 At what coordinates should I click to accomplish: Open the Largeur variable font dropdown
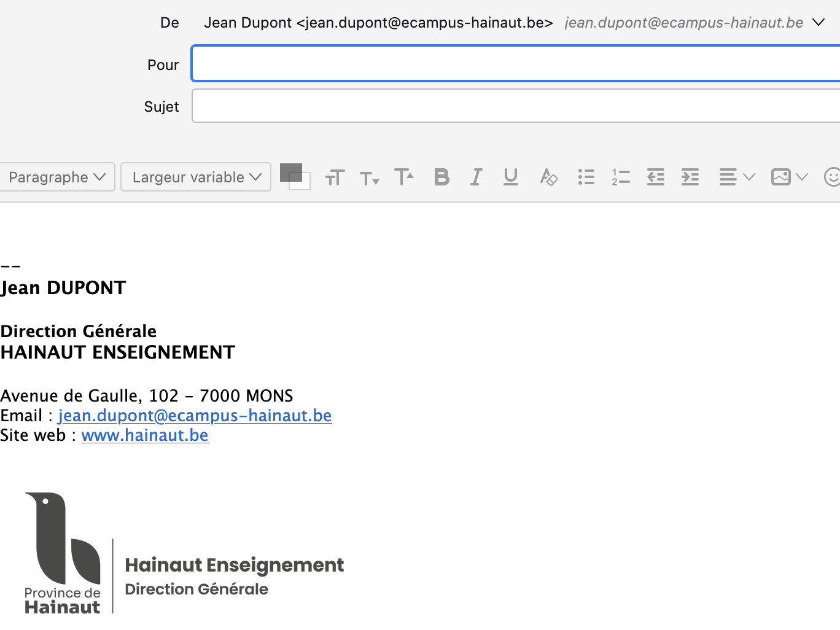point(196,177)
